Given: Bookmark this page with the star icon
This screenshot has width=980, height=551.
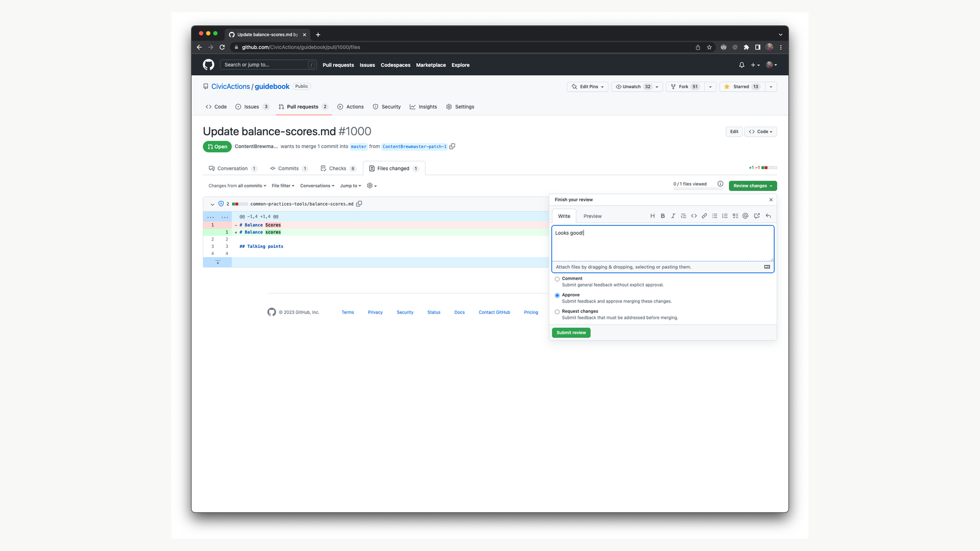Looking at the screenshot, I should click(x=709, y=47).
